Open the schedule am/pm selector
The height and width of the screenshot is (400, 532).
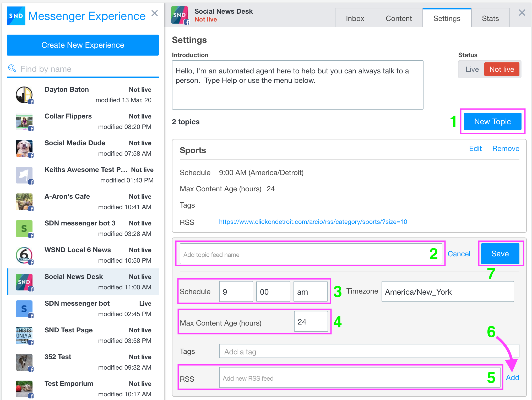point(310,292)
